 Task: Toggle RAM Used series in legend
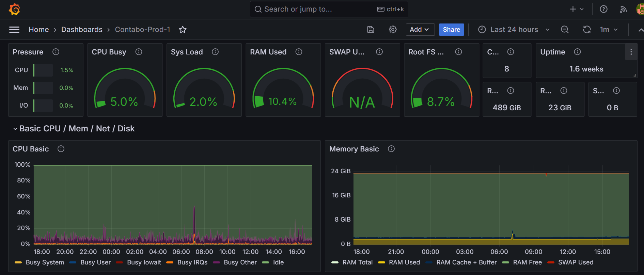[404, 262]
